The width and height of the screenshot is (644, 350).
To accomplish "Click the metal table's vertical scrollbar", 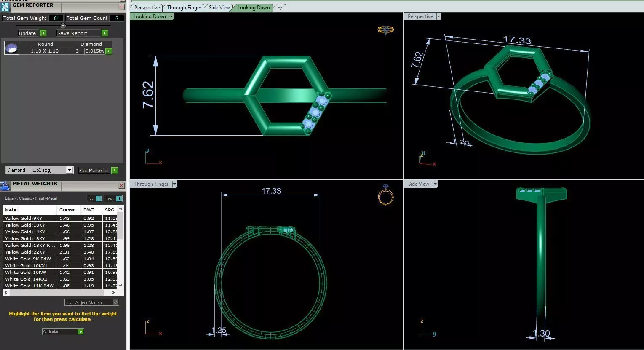I will (x=120, y=225).
